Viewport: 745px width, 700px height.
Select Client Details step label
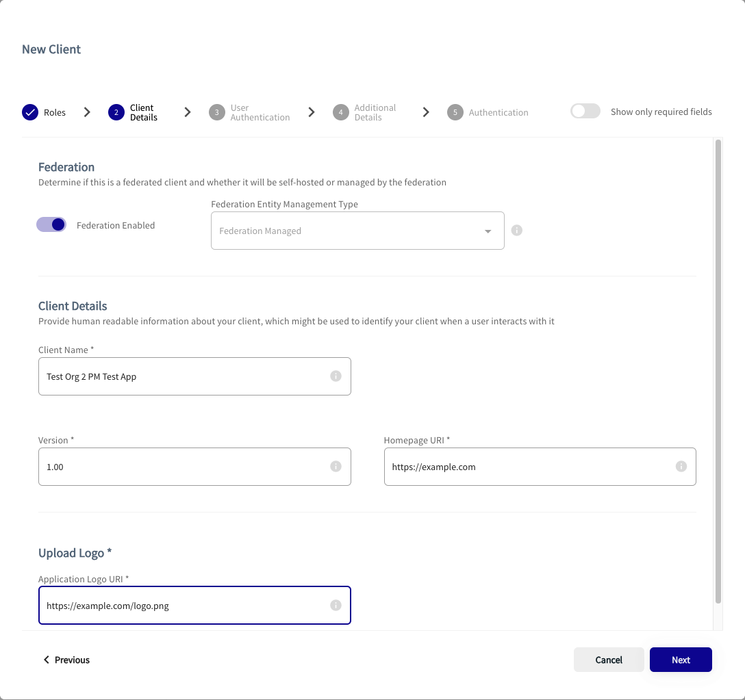(144, 112)
